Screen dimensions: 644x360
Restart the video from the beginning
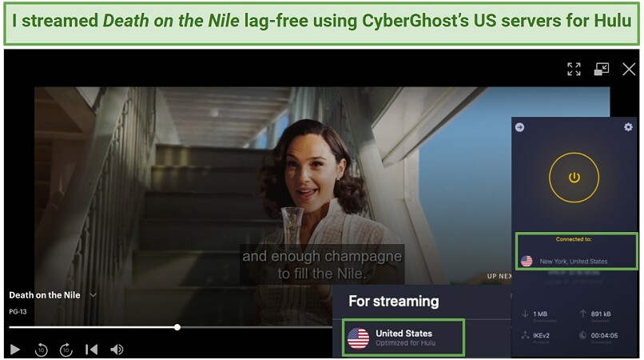[91, 350]
